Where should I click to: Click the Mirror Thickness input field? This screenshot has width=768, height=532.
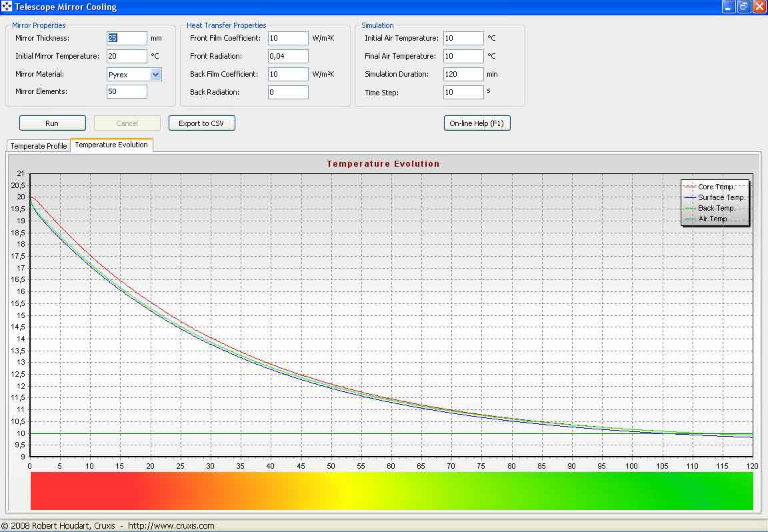[x=127, y=39]
